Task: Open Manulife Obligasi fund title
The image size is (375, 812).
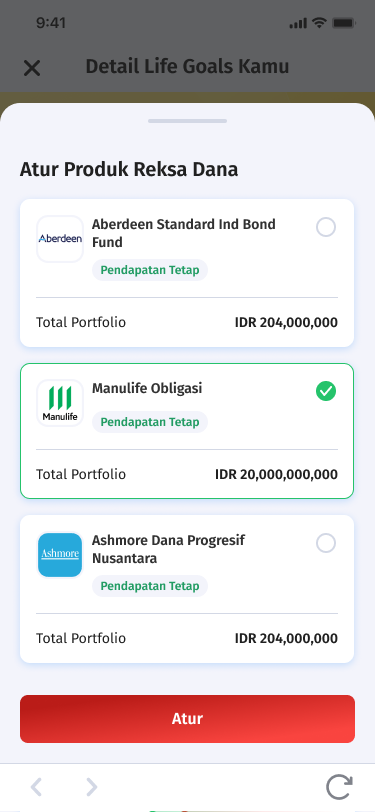Action: (147, 388)
